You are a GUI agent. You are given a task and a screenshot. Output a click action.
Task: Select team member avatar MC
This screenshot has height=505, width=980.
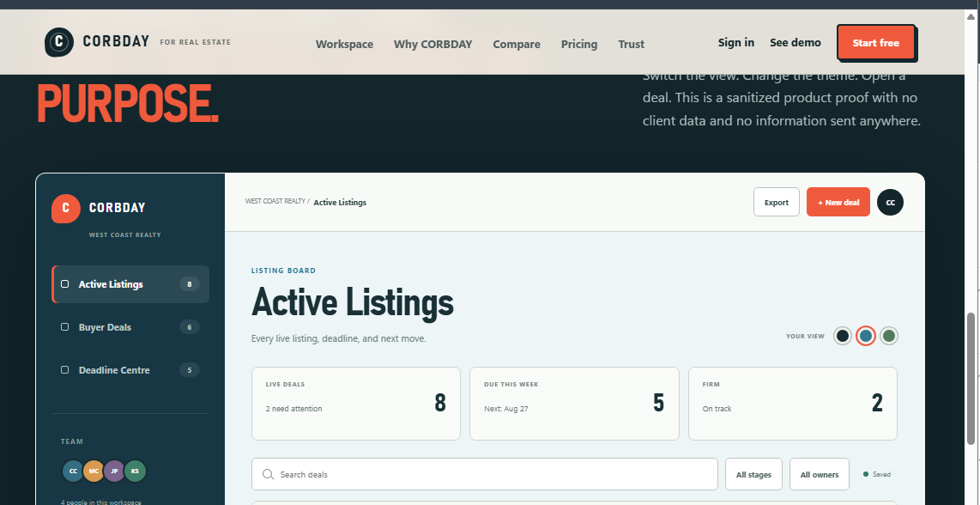pos(94,472)
